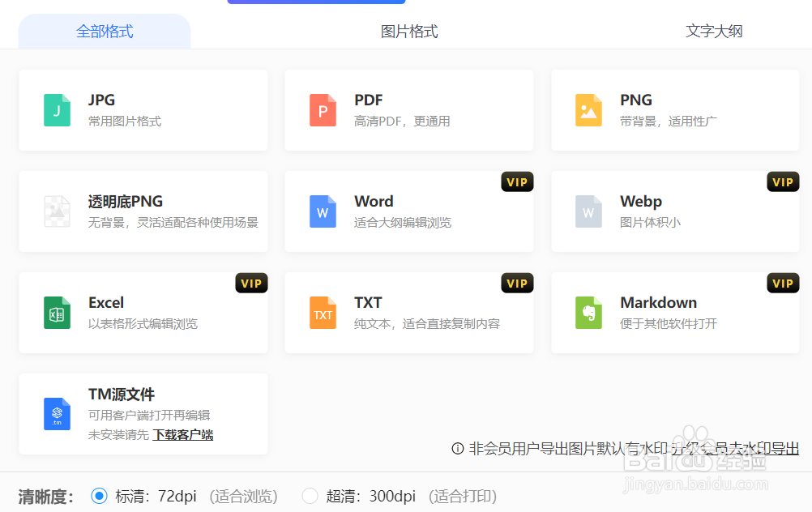This screenshot has width=812, height=512.
Task: Click the 可用客户端打开再编辑 text
Action: coord(149,416)
